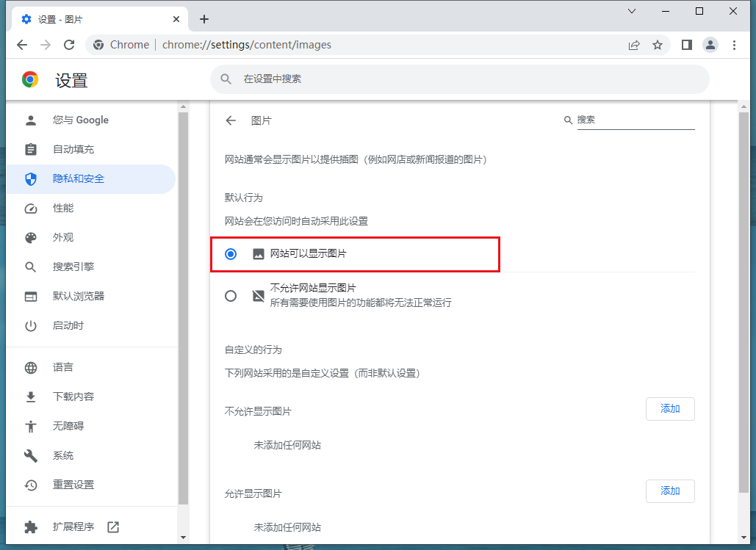
Task: Click the 默认浏览器 window icon
Action: coord(31,297)
